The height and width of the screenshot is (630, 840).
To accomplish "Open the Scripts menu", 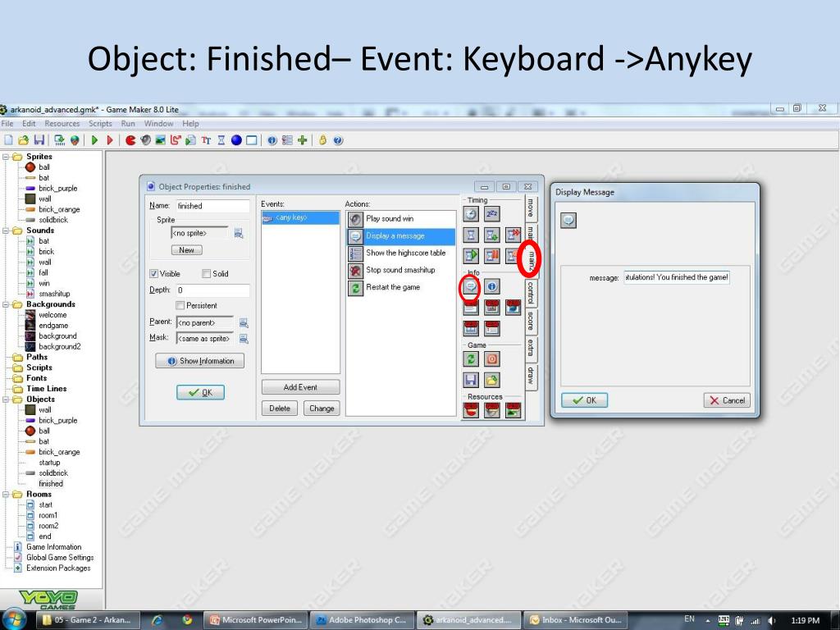I will click(x=100, y=123).
